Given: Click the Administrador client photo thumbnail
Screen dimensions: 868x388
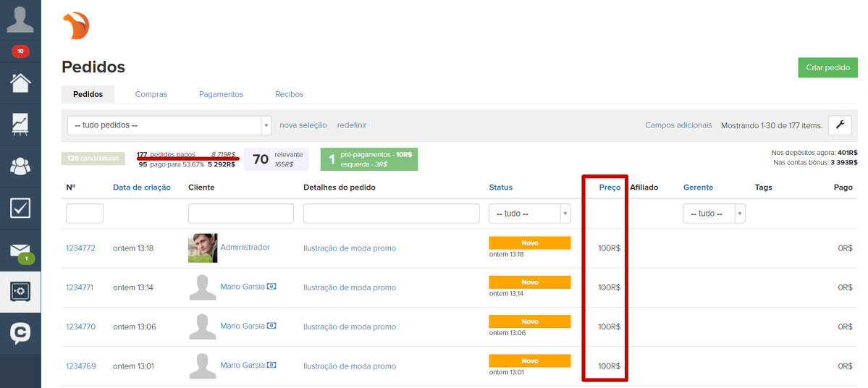Looking at the screenshot, I should tap(203, 248).
